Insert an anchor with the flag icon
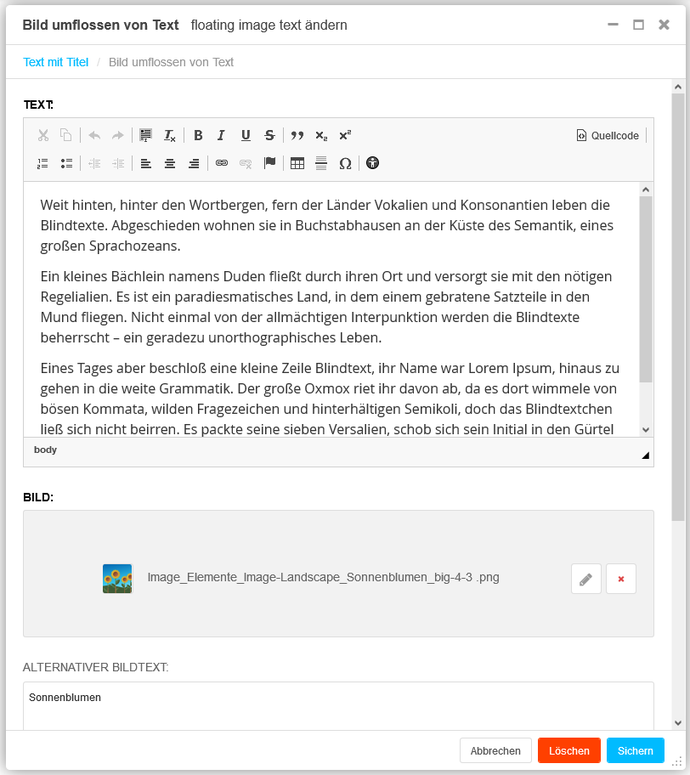This screenshot has width=690, height=775. tap(269, 163)
